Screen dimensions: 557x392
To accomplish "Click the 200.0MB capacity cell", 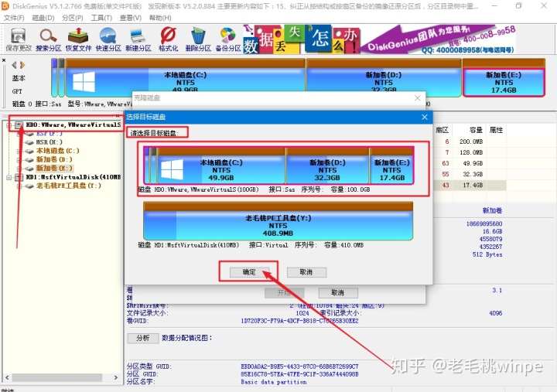I will [x=470, y=141].
